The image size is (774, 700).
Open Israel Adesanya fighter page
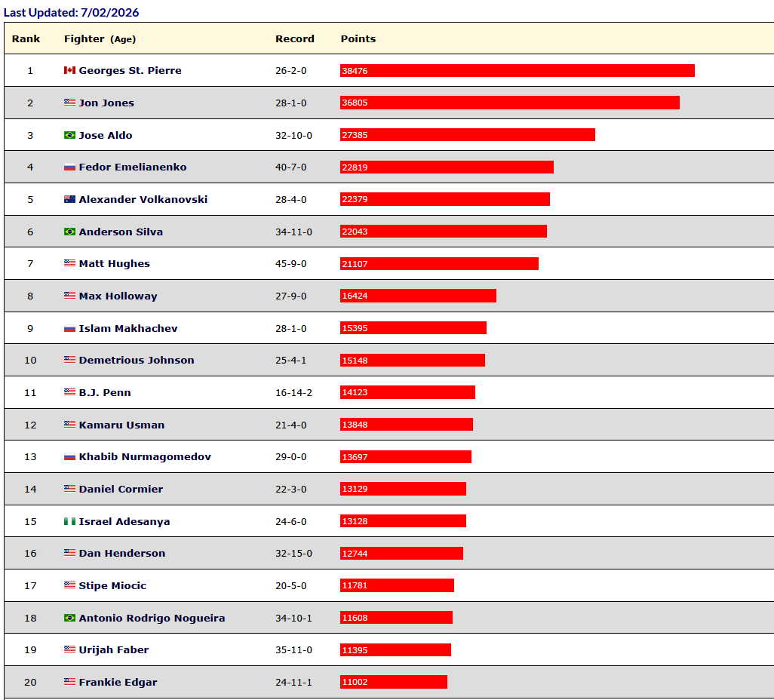coord(124,521)
